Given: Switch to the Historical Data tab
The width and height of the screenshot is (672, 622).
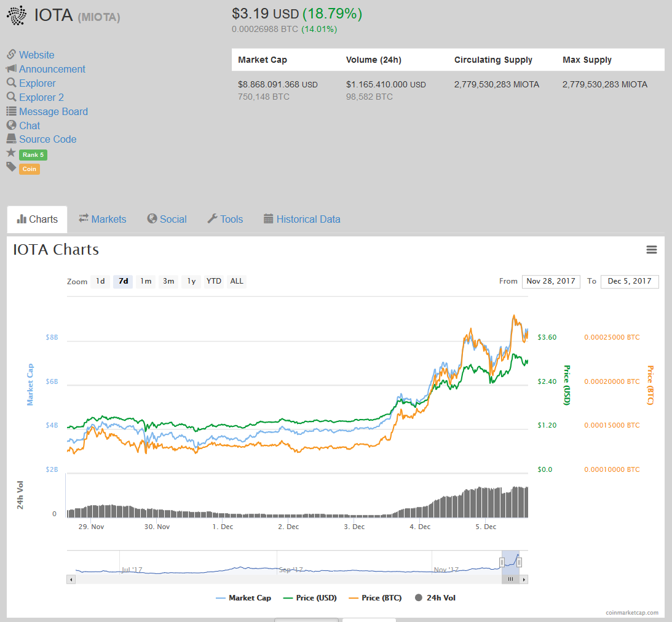Looking at the screenshot, I should (x=302, y=219).
